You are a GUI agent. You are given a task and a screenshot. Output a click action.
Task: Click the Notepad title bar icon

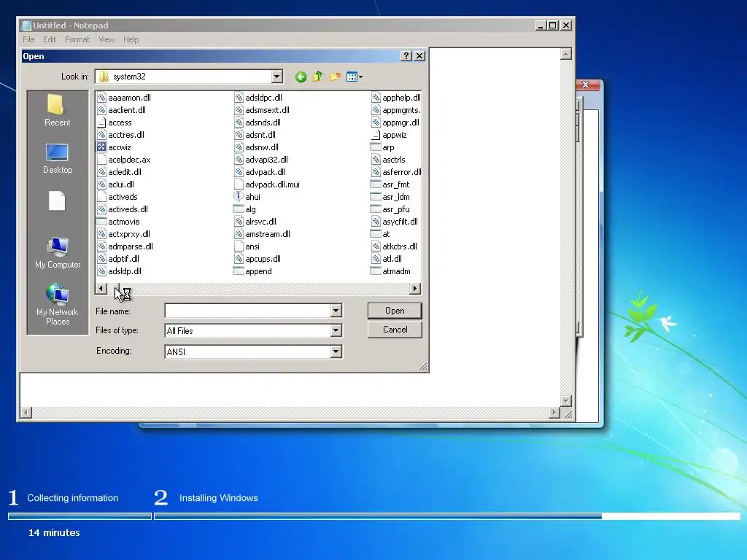[27, 26]
